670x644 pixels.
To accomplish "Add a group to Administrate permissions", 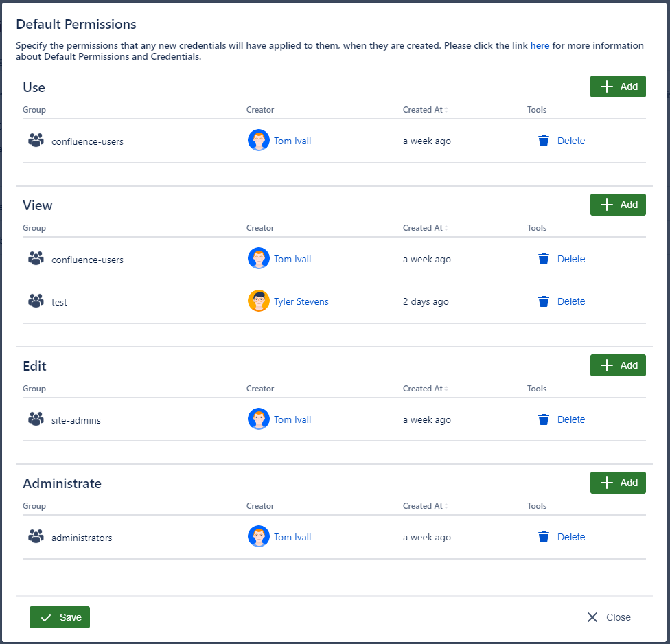I will click(x=618, y=483).
